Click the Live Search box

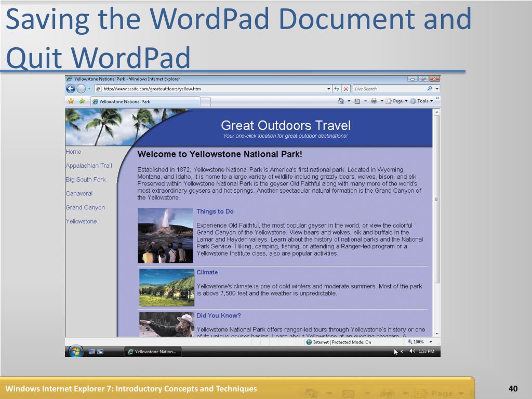[x=390, y=89]
